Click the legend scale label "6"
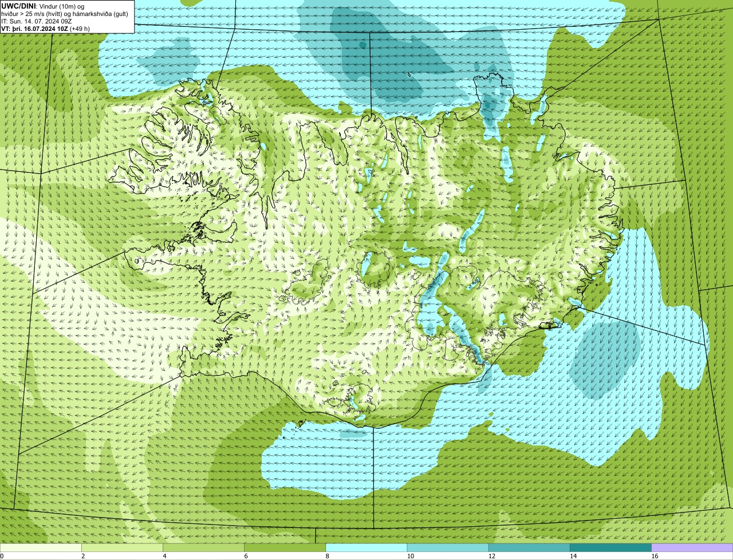733x560 pixels. [x=246, y=556]
